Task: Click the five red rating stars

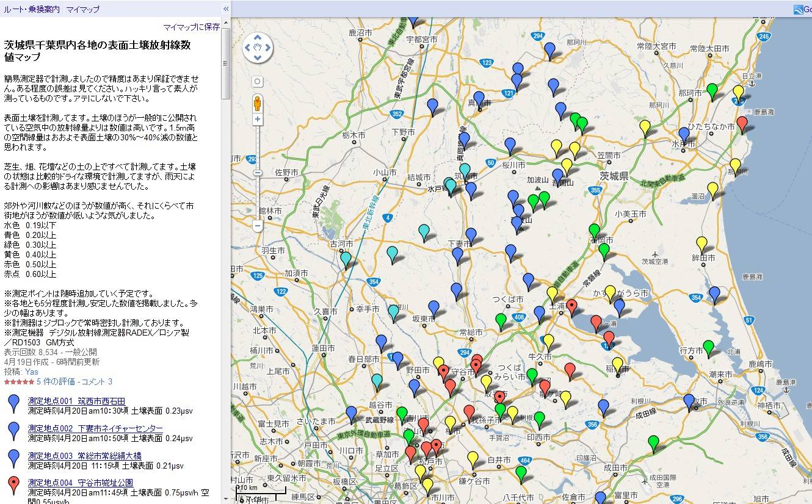Action: pos(19,381)
